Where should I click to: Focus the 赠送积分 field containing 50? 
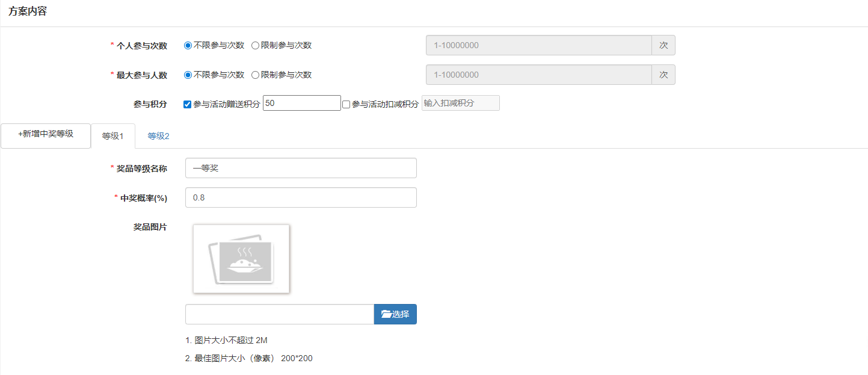click(x=301, y=103)
